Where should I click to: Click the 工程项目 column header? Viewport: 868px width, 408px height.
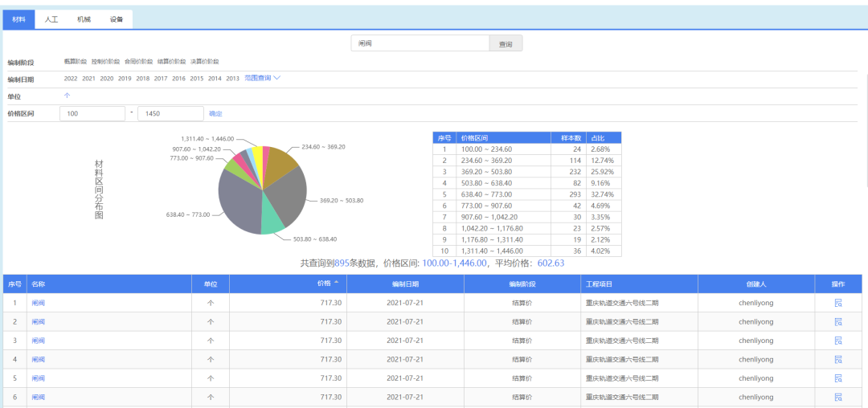point(640,284)
